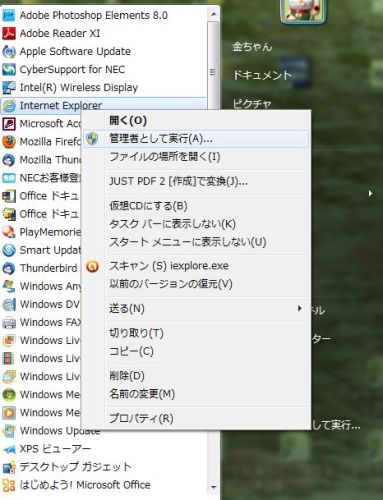383x500 pixels.
Task: Click the Windows FAX icon
Action: 9,322
